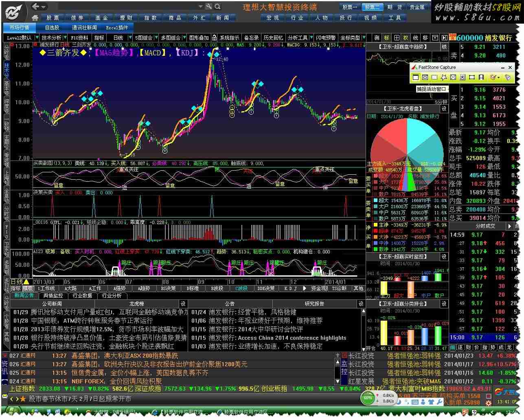Click the 系统指示 button
This screenshot has width=524, height=420.
click(230, 37)
